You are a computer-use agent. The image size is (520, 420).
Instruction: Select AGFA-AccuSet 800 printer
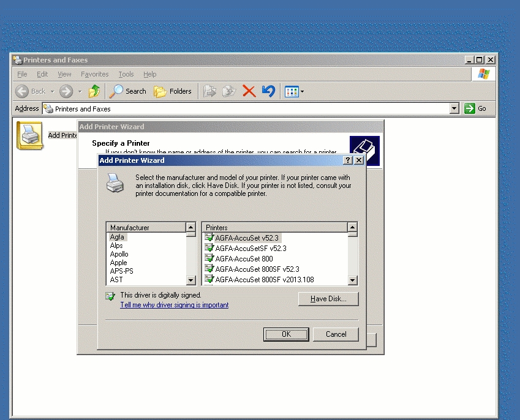(244, 259)
